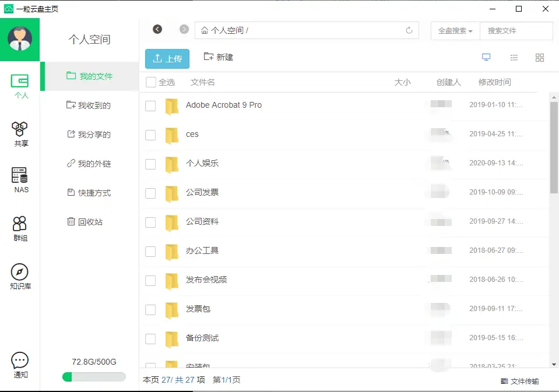
Task: Expand the 全盘搜索 scope dropdown
Action: (x=455, y=31)
